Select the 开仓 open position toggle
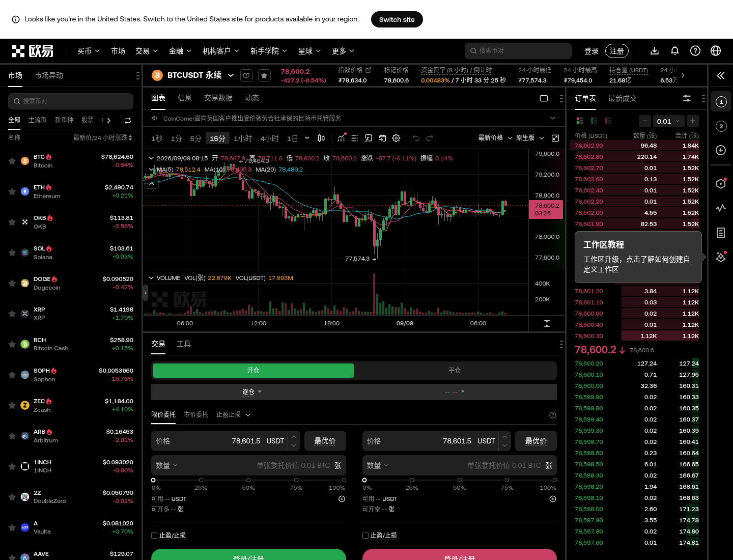The width and height of the screenshot is (733, 560). point(253,371)
